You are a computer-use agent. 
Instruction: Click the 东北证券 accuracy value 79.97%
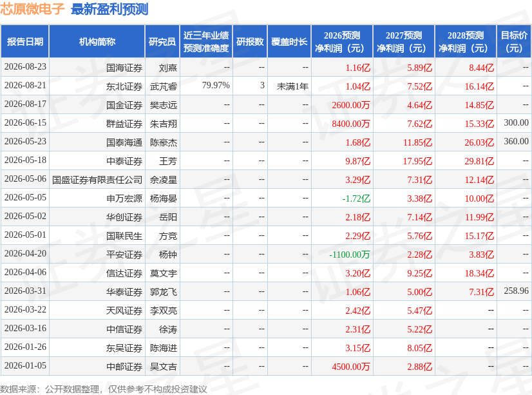[216, 85]
